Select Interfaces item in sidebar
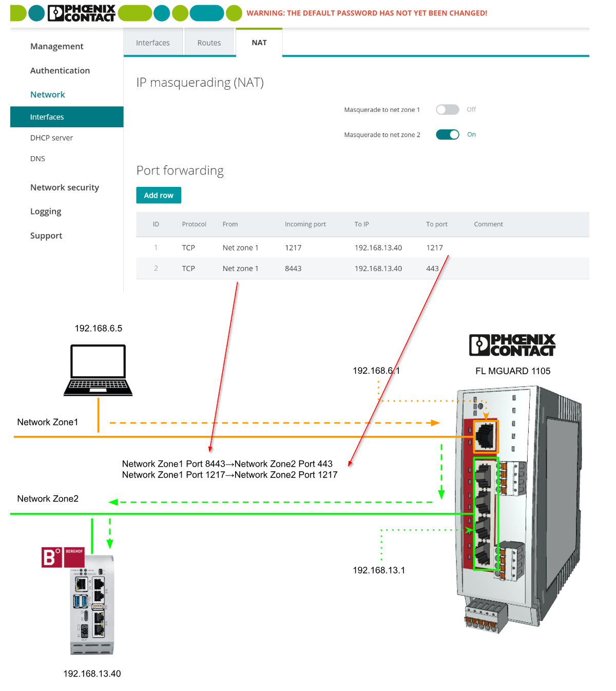The width and height of the screenshot is (616, 691). (x=67, y=117)
